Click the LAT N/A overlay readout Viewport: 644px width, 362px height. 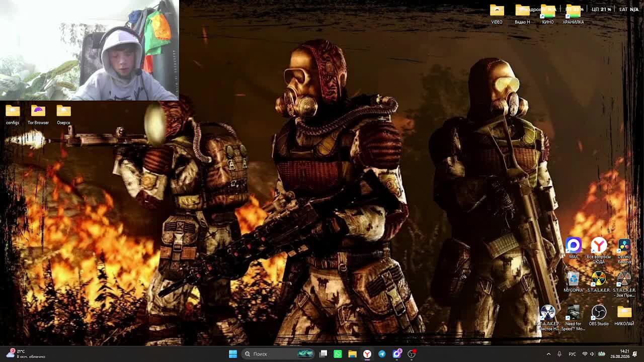pyautogui.click(x=629, y=9)
